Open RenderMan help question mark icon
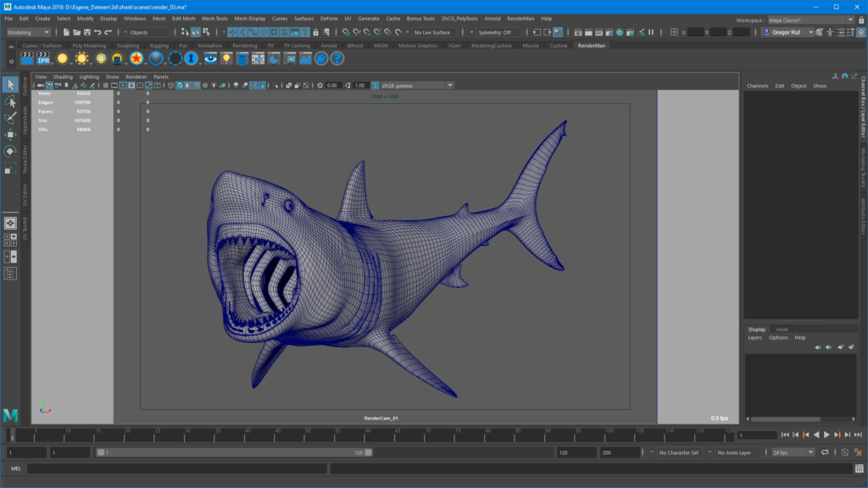 click(337, 58)
